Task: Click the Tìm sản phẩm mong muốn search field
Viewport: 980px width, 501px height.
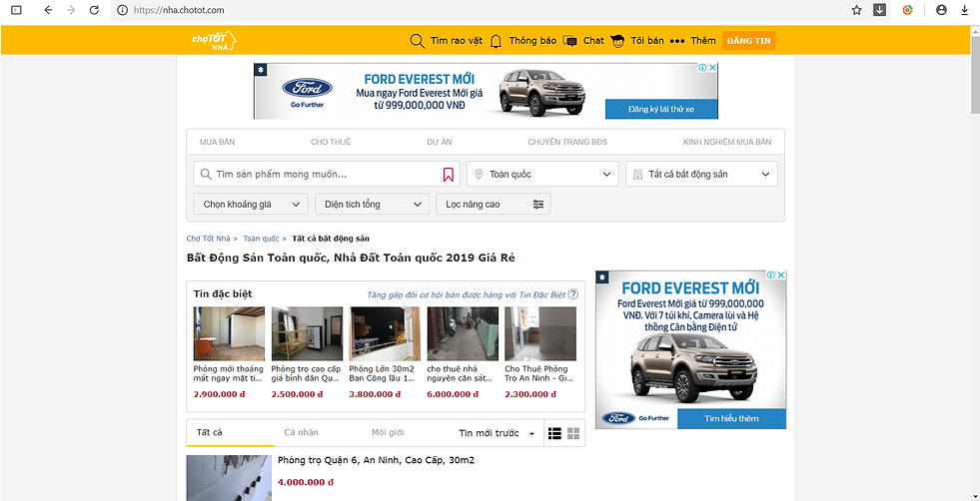Action: click(327, 175)
